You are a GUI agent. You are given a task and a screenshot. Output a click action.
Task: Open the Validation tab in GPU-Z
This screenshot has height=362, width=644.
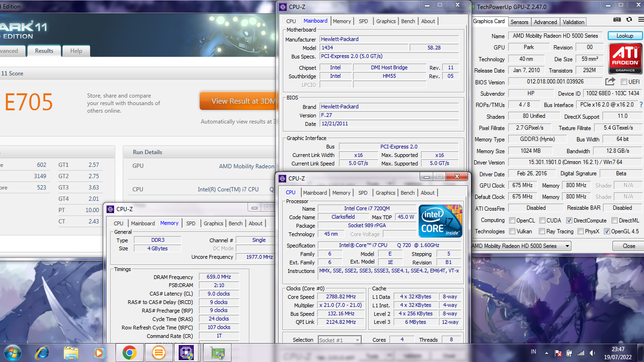(573, 22)
